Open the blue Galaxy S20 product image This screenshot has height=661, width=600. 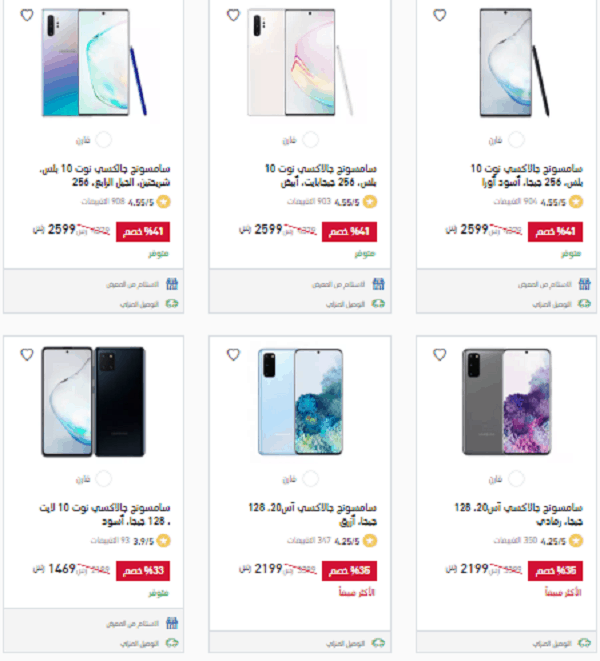[x=300, y=402]
